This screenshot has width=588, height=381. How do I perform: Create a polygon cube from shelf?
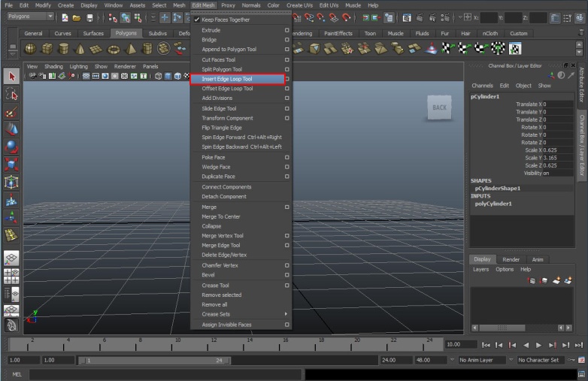coord(47,49)
